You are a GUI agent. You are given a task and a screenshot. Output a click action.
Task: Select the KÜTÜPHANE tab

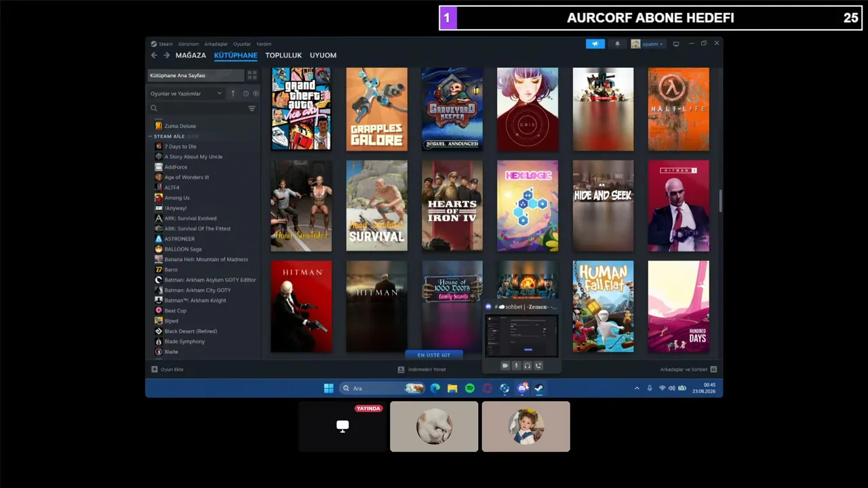[x=235, y=56]
